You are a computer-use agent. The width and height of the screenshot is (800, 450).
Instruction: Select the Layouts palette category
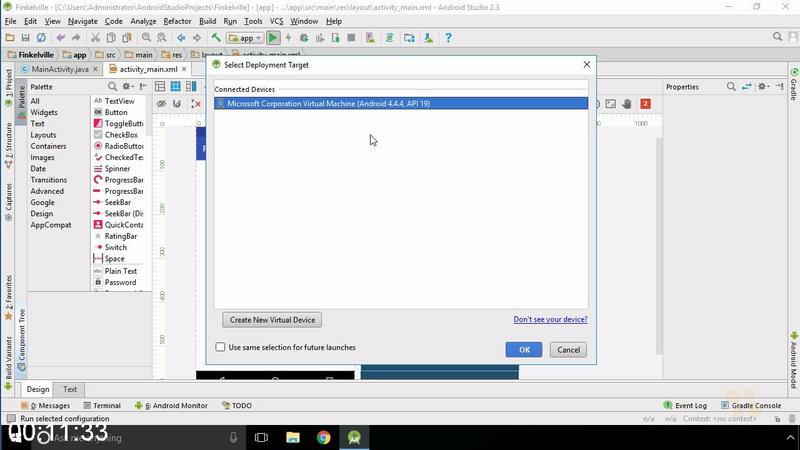43,135
